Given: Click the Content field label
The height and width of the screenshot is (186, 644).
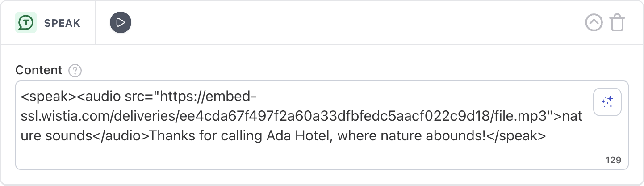Looking at the screenshot, I should (x=39, y=70).
